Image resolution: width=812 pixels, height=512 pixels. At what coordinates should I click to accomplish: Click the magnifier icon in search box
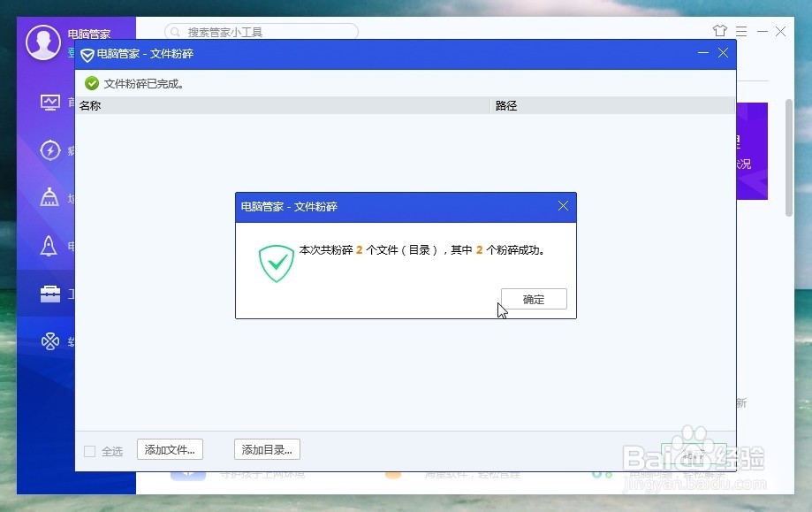pos(175,32)
